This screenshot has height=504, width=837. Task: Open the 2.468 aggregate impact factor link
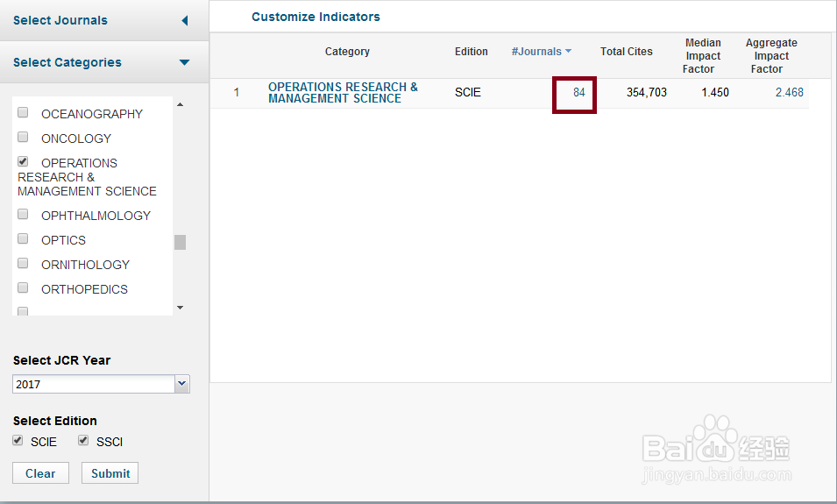click(790, 92)
